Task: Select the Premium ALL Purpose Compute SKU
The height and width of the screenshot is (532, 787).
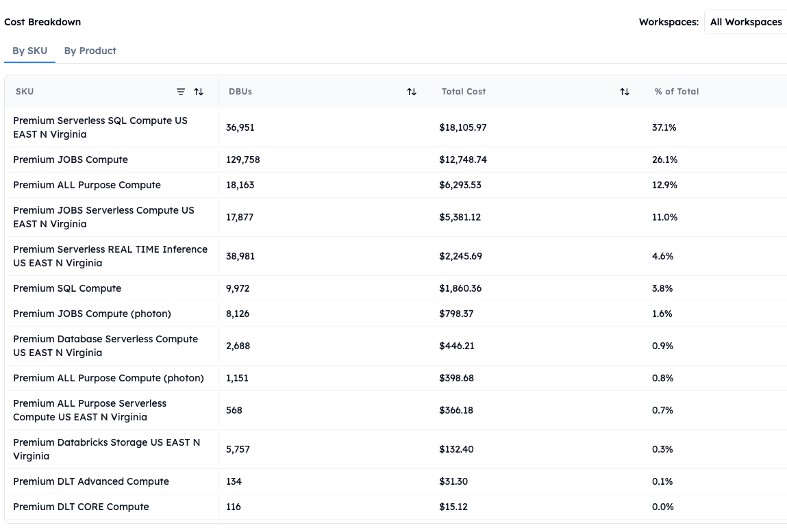Action: click(87, 185)
